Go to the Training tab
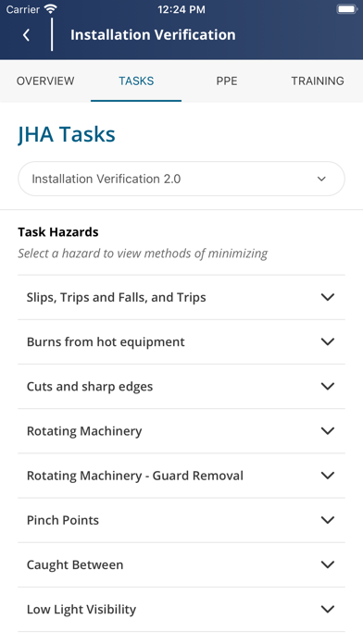Viewport: 363px width, 644px height. 318,80
